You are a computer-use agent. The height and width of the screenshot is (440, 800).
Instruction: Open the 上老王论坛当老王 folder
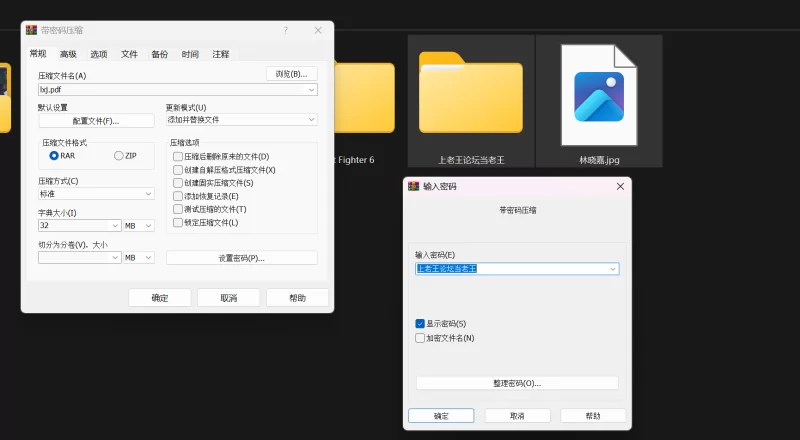(471, 96)
